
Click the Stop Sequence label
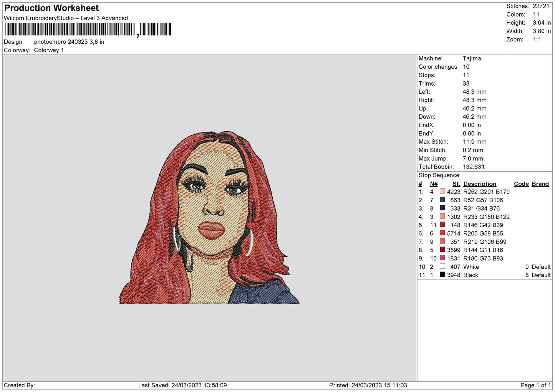coord(439,175)
